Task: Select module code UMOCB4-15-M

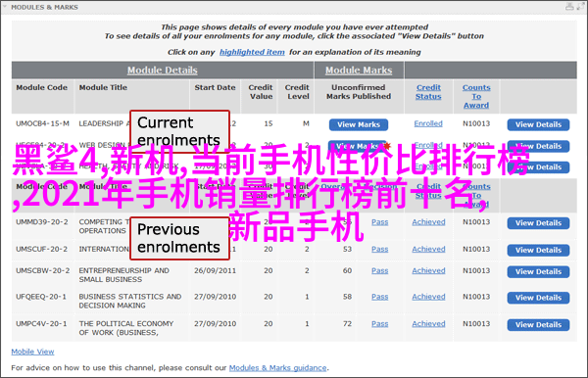Action: (x=42, y=123)
